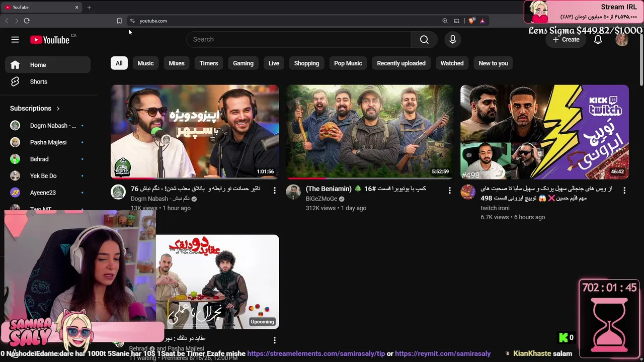Open the (The Beniamin) #16 video title
Screen dimensions: 644x362
(x=366, y=189)
